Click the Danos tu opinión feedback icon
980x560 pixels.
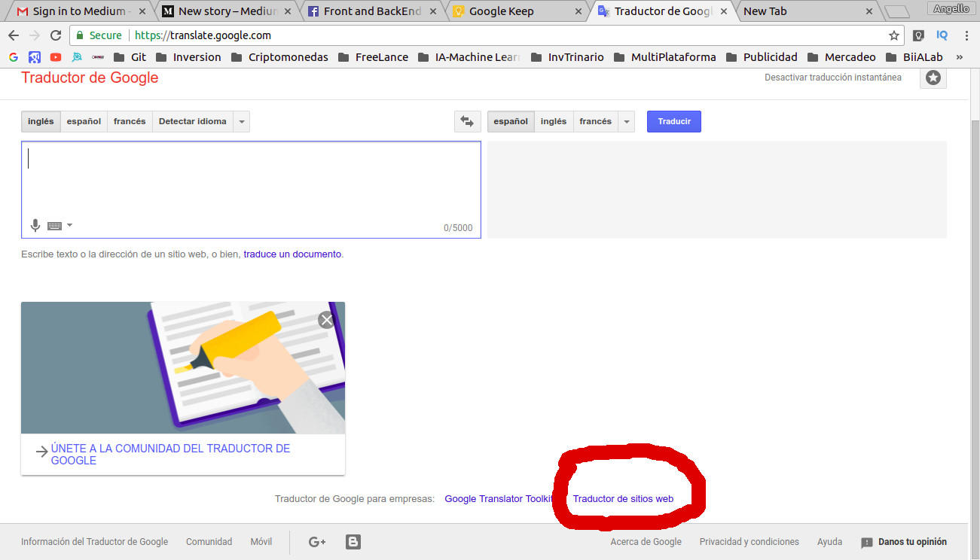[x=867, y=543]
